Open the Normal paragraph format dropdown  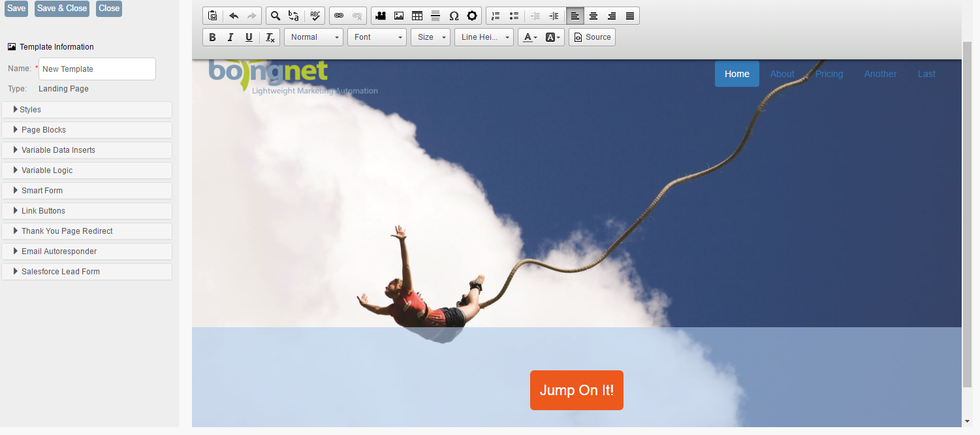pyautogui.click(x=314, y=37)
